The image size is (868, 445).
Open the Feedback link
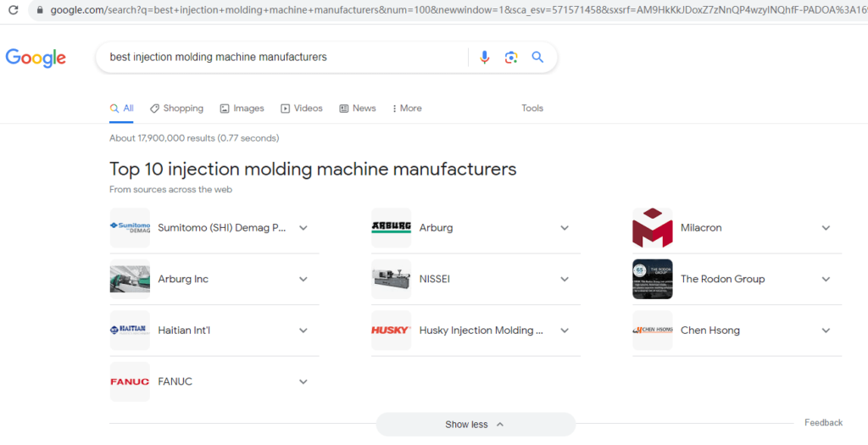[x=823, y=422]
